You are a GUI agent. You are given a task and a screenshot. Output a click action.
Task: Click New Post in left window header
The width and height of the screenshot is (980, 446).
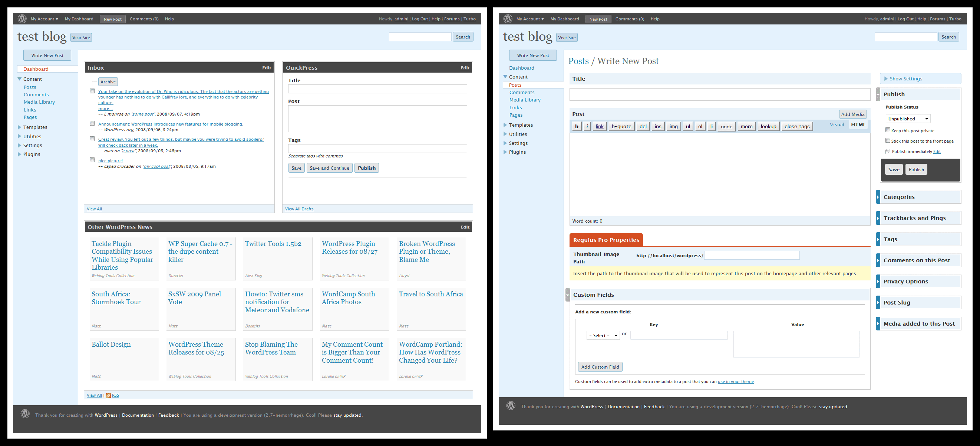click(113, 19)
